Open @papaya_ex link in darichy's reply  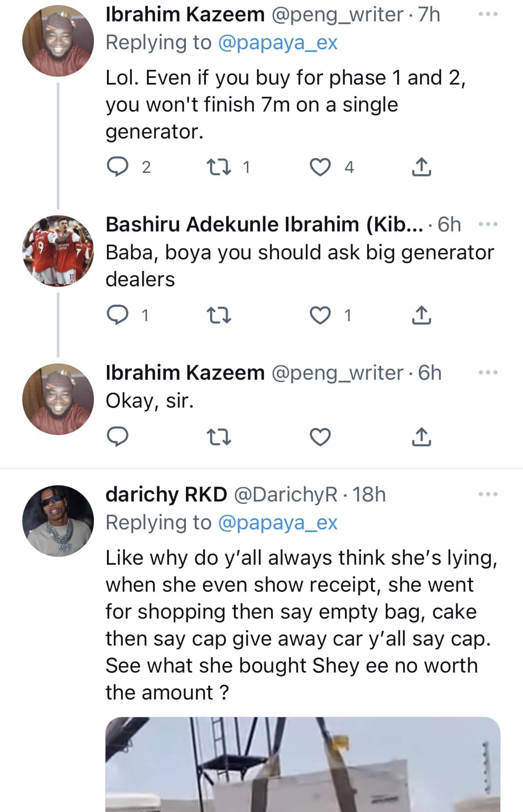(278, 522)
